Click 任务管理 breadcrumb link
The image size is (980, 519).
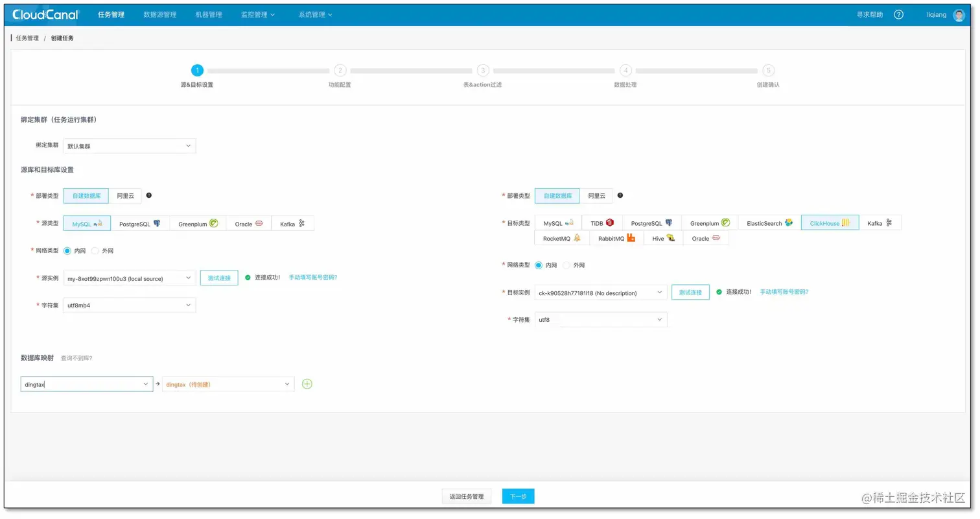point(27,38)
